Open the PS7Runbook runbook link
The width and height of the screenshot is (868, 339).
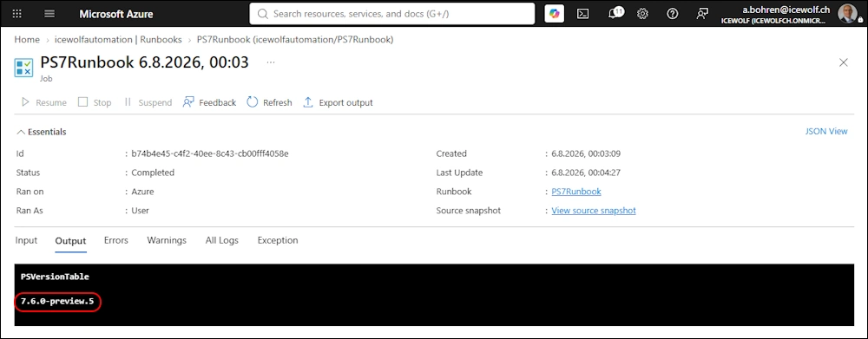[576, 192]
